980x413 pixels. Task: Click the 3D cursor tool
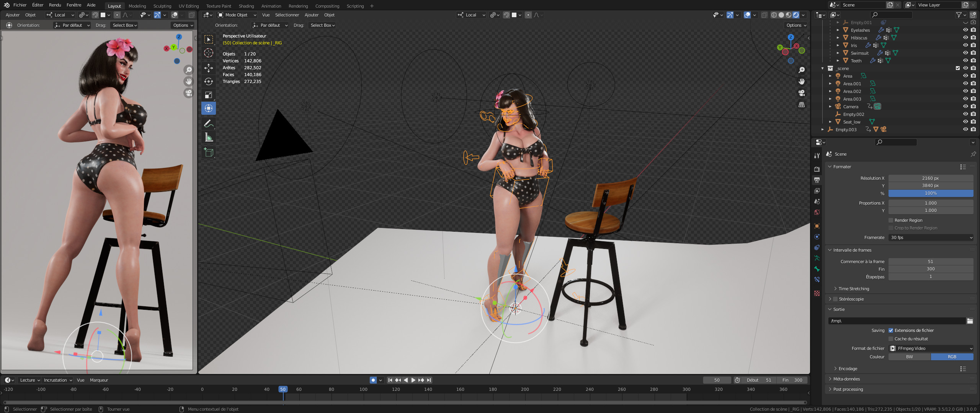coord(209,53)
